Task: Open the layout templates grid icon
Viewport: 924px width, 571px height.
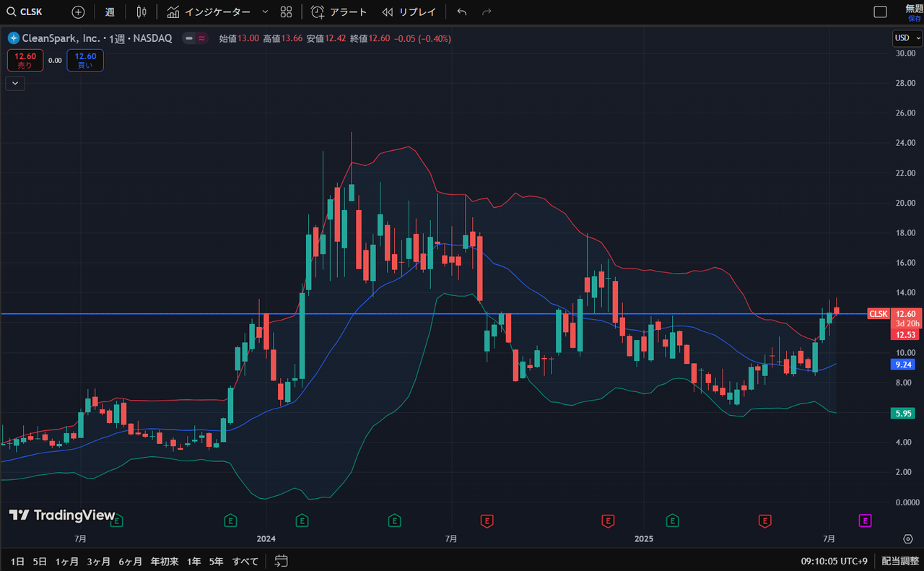Action: click(x=286, y=12)
